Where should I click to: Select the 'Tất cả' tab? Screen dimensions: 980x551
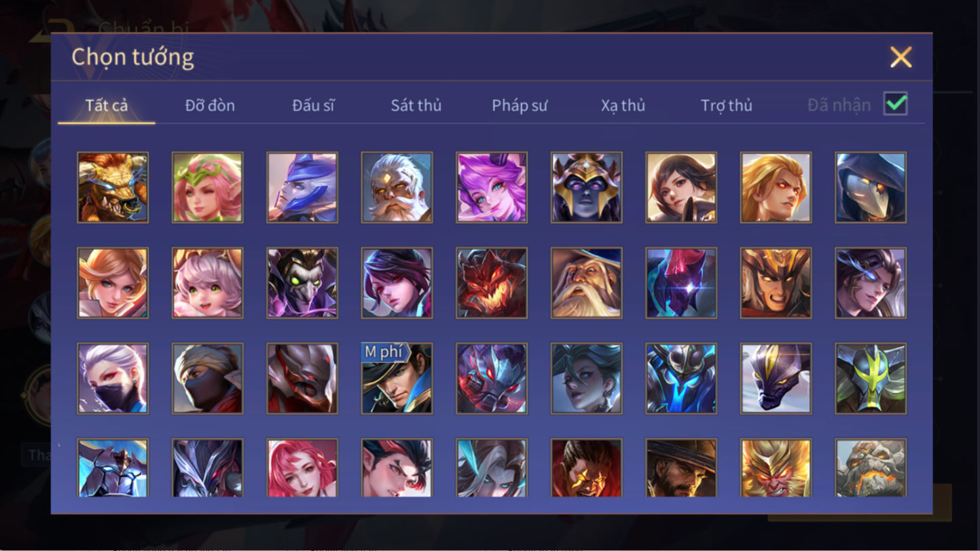coord(107,105)
